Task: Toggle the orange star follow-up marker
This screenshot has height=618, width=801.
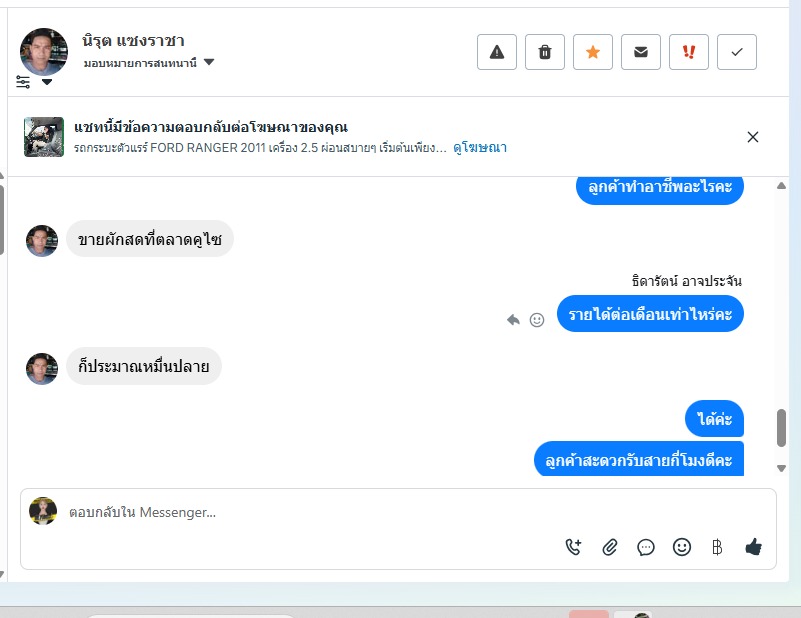Action: (593, 52)
